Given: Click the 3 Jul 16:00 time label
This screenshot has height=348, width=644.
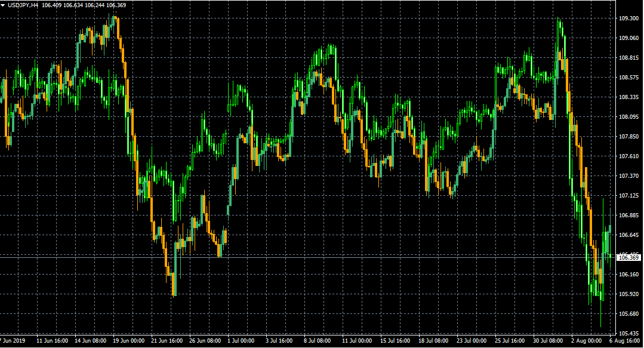Looking at the screenshot, I should click(279, 341).
